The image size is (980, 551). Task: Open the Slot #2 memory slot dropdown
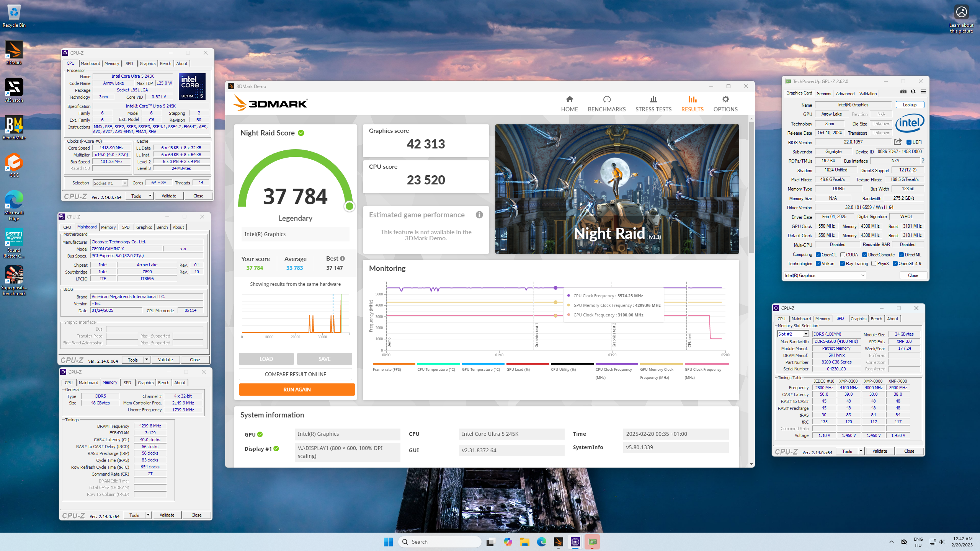[x=793, y=334]
